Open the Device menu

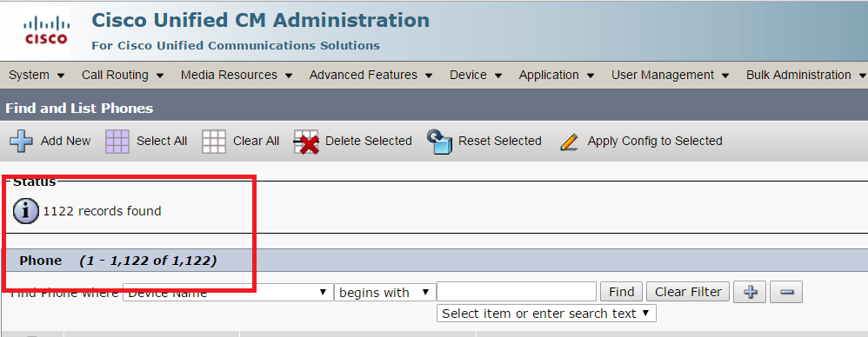(x=476, y=76)
